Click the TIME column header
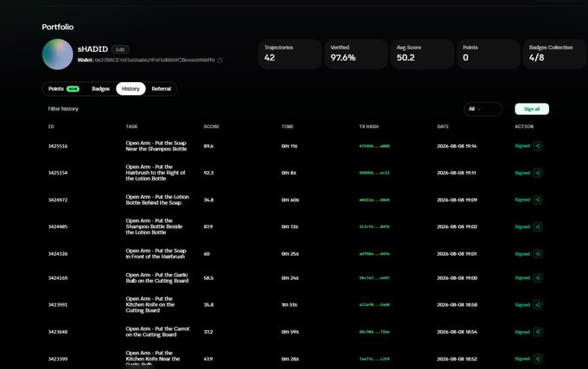588x369 pixels. tap(288, 127)
